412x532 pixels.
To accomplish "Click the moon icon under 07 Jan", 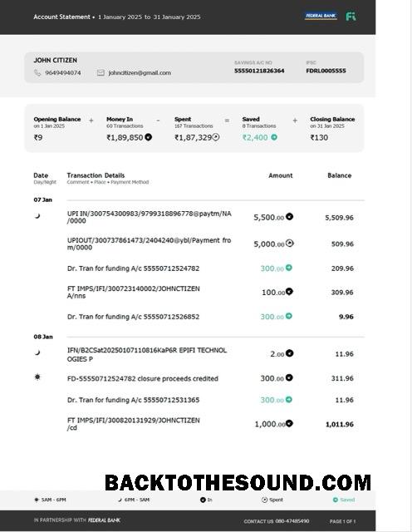I will pyautogui.click(x=37, y=216).
